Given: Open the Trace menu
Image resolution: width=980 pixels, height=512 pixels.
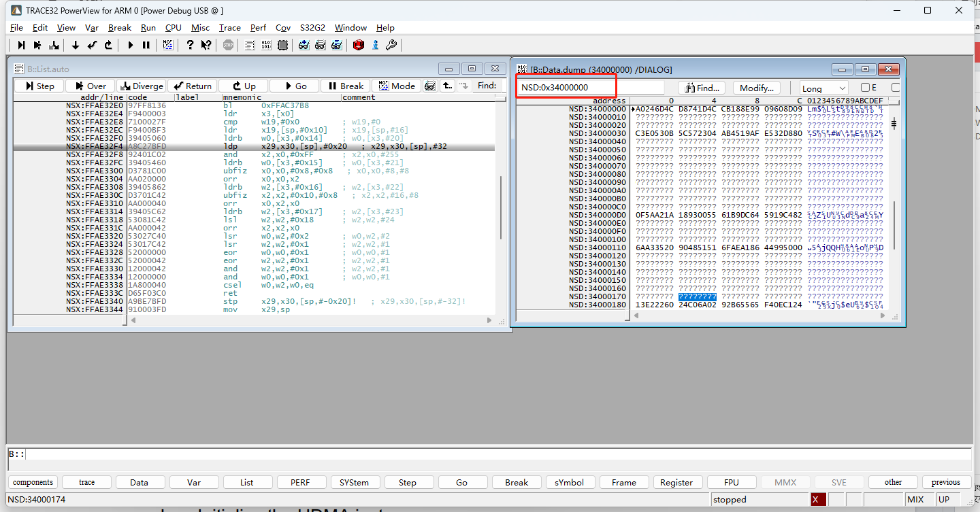Looking at the screenshot, I should pos(229,28).
